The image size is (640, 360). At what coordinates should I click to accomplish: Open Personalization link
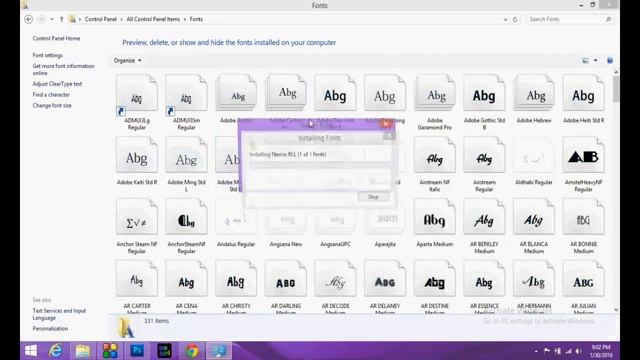tap(50, 329)
